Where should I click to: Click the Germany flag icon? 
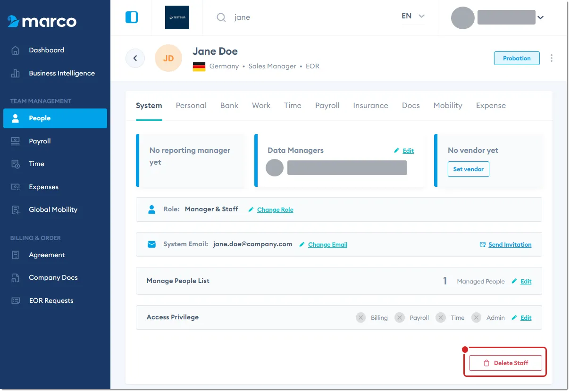pyautogui.click(x=199, y=67)
